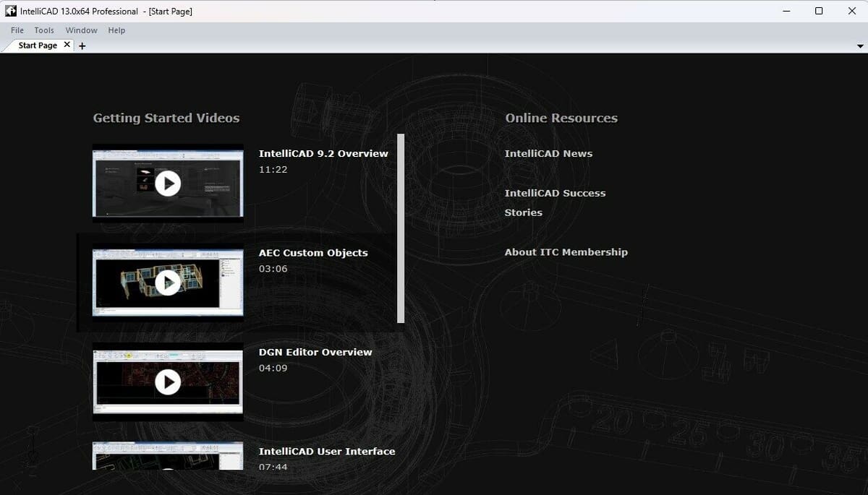Click the AEC Custom Objects title
Viewport: 868px width, 495px height.
[x=313, y=253]
